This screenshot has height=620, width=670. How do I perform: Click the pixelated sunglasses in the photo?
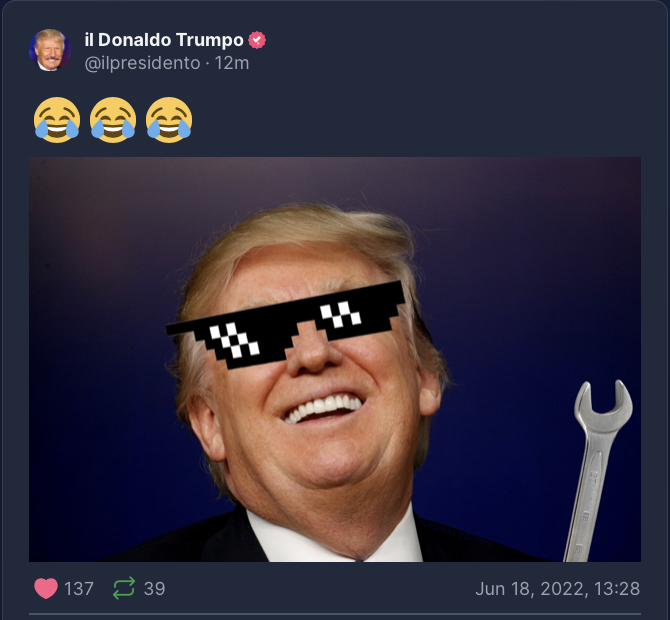[x=285, y=325]
